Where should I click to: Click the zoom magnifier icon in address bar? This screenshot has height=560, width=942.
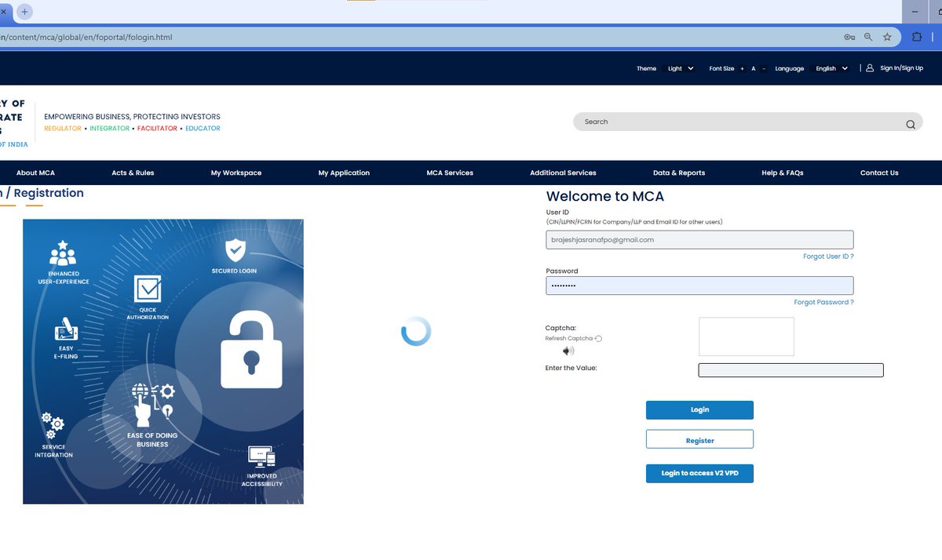[x=868, y=37]
